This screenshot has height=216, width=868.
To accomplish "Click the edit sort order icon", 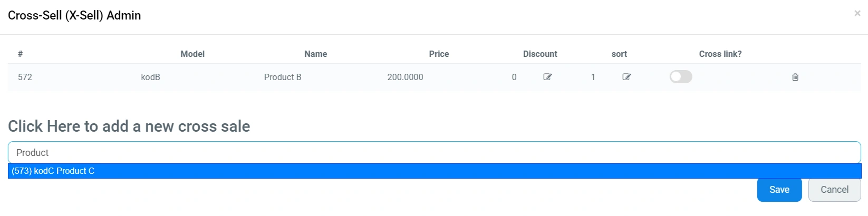I will click(626, 77).
